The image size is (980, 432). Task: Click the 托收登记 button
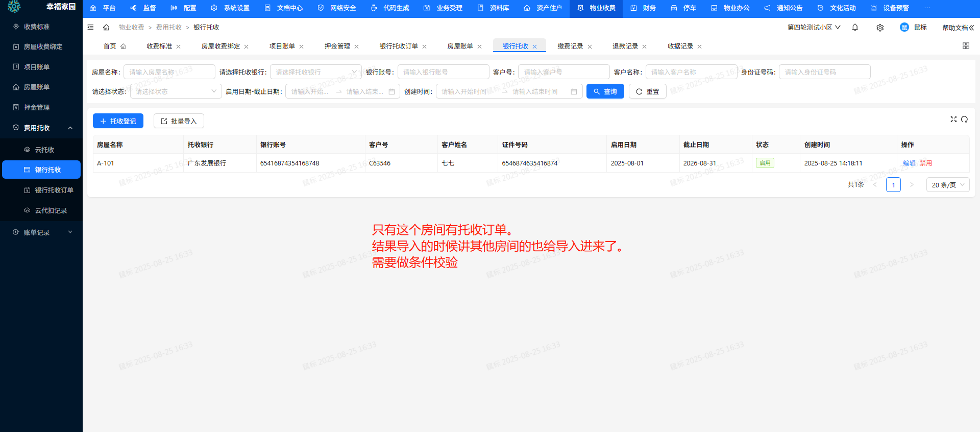(118, 121)
